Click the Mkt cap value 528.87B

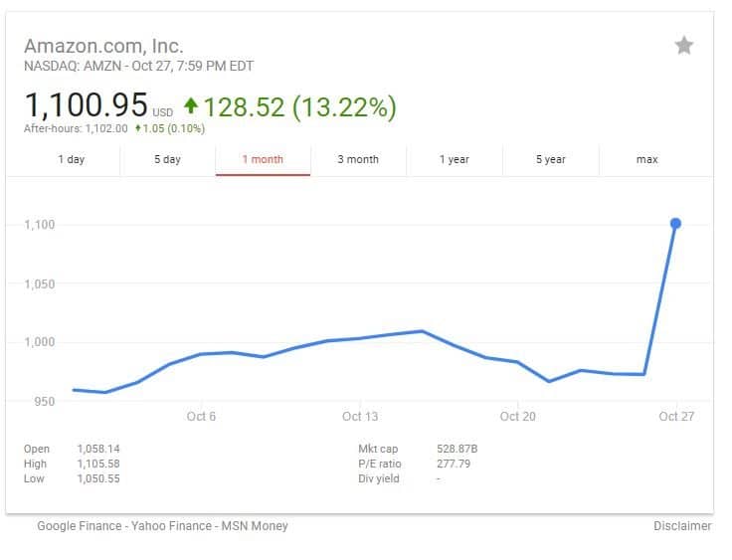coord(457,449)
